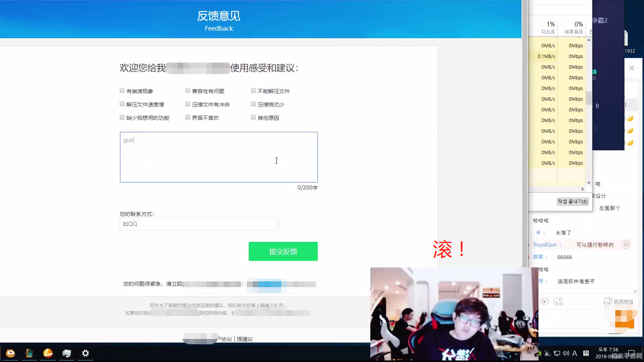Enable the 解压文件速度慢 checkbox
This screenshot has width=644, height=362.
[122, 104]
